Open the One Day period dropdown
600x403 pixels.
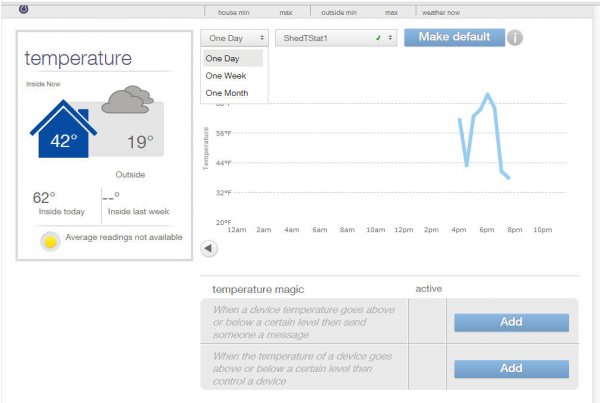point(234,38)
